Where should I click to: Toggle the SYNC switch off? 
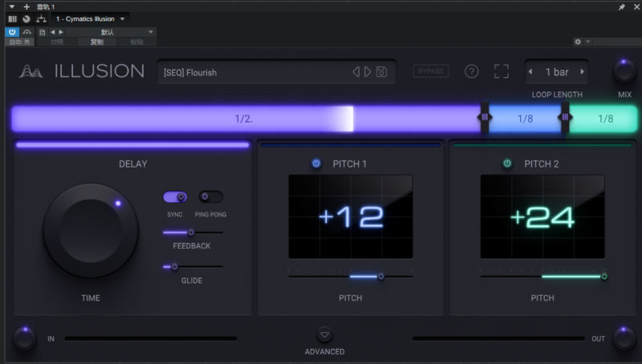pos(175,197)
